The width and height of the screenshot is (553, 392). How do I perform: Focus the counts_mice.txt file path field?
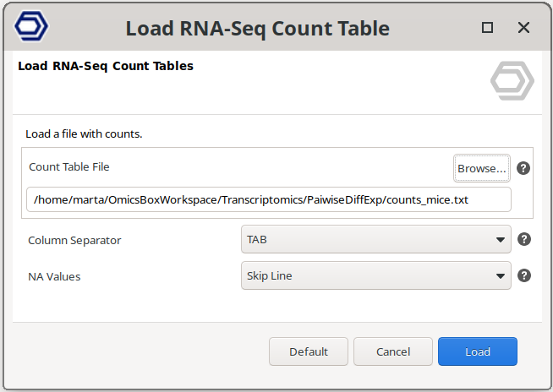(269, 199)
